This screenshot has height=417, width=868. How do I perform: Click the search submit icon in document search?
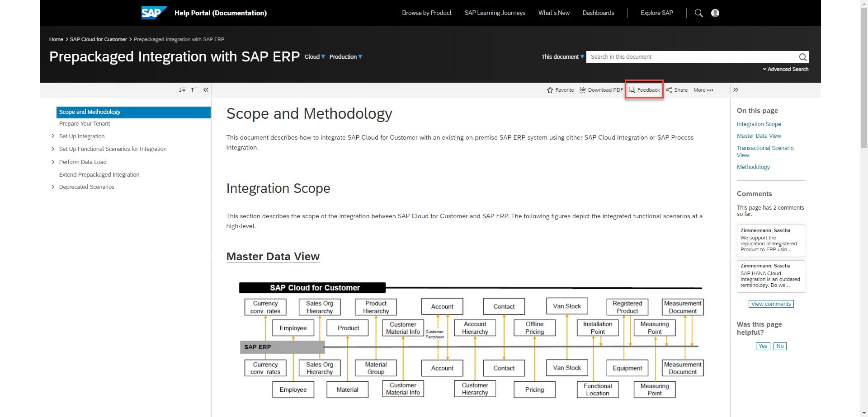(x=802, y=57)
